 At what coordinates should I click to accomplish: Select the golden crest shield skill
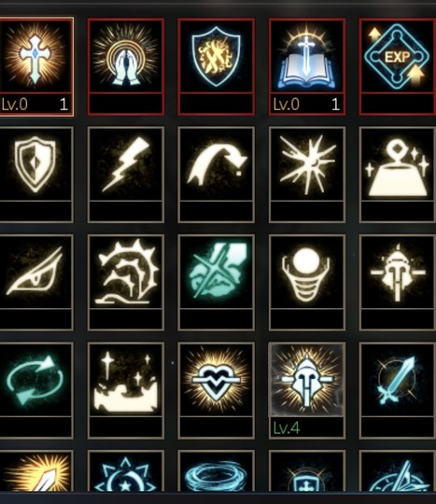point(216,57)
